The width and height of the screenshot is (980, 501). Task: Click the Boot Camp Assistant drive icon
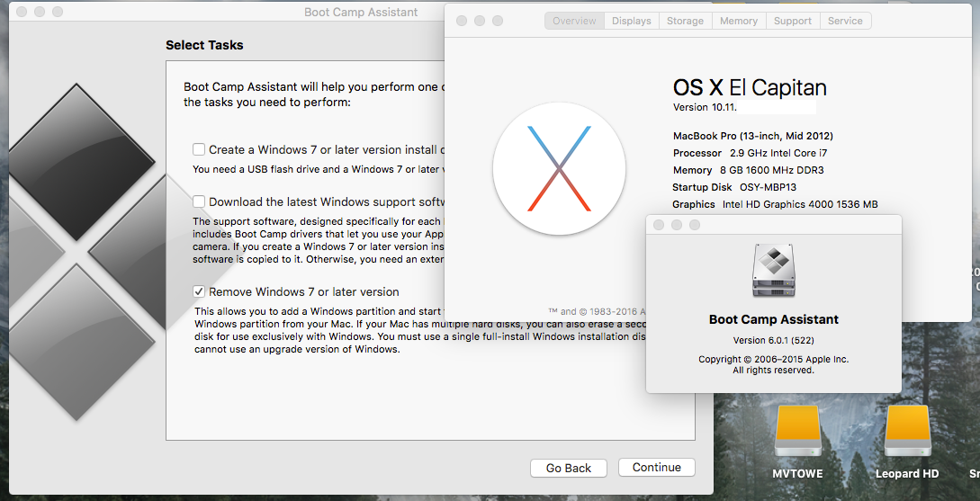pyautogui.click(x=774, y=271)
